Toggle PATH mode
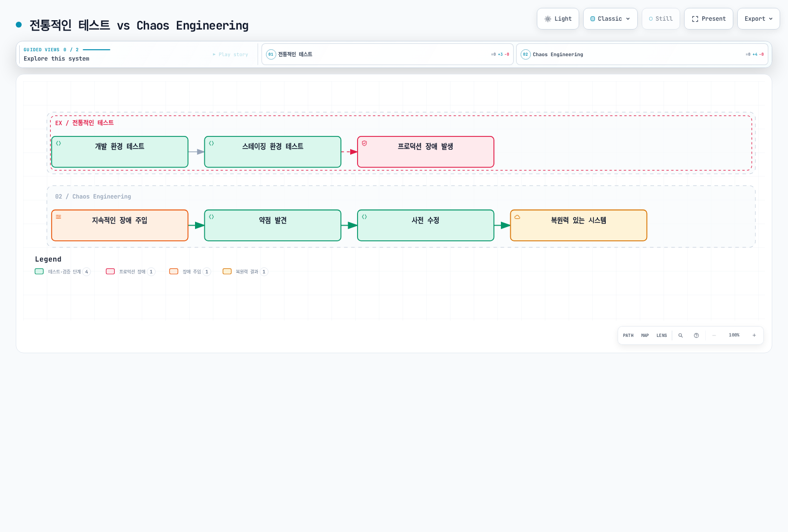The width and height of the screenshot is (788, 532). point(628,335)
